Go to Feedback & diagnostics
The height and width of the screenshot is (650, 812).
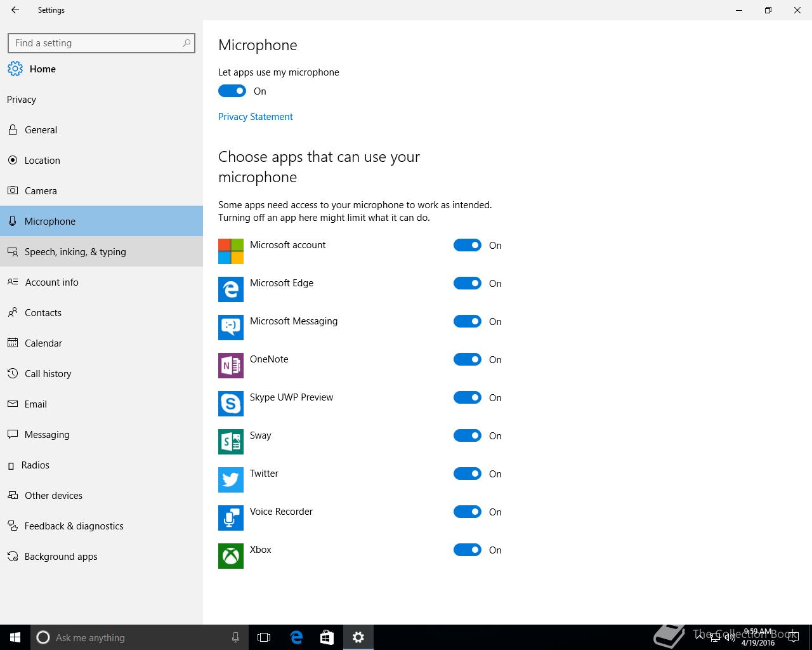point(101,526)
